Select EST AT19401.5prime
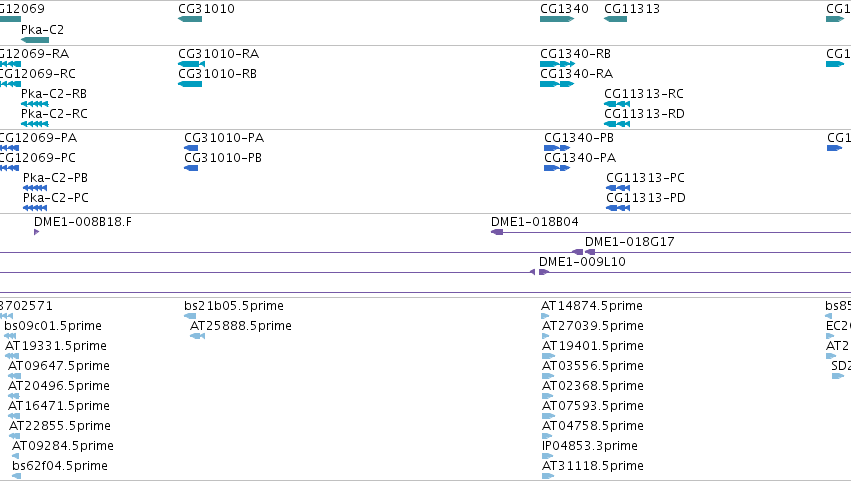This screenshot has height=481, width=851. pos(593,346)
